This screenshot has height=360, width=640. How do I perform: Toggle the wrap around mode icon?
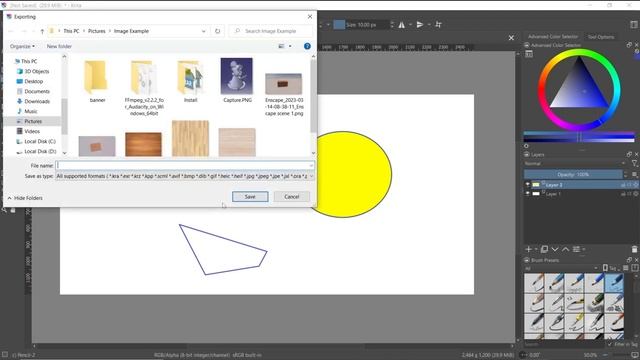coord(438,25)
